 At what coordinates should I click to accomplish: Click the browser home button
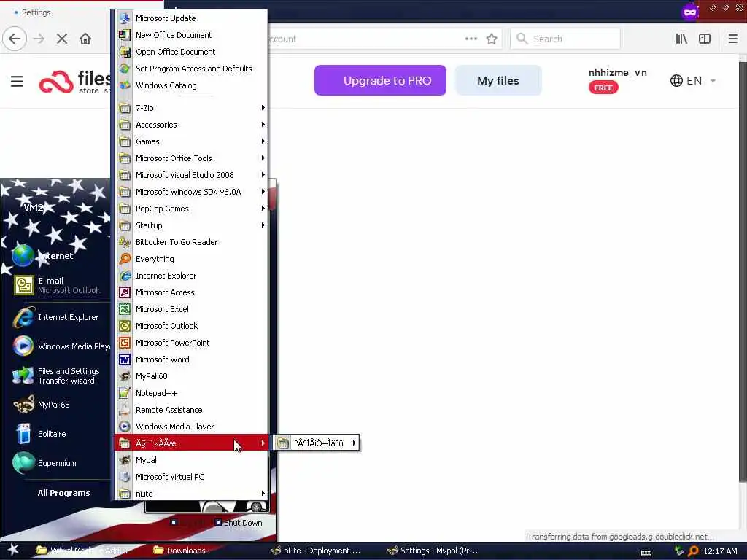tap(85, 39)
